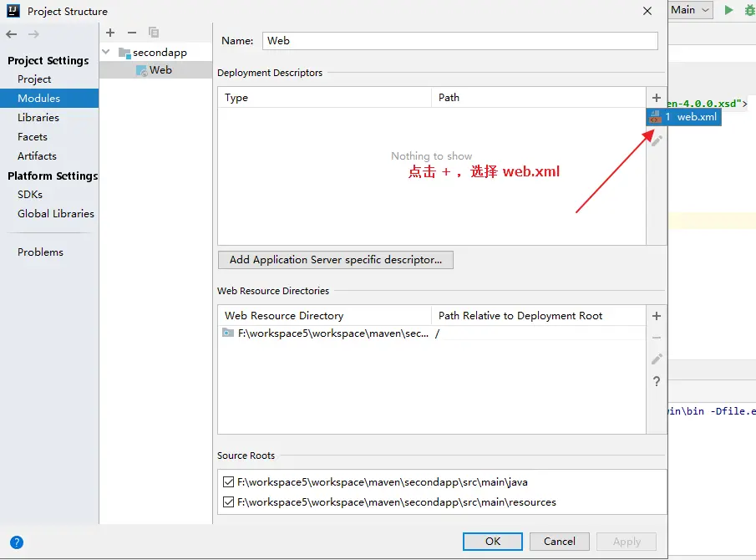Edit the web resource directory with the pencil icon
The width and height of the screenshot is (756, 560).
[x=657, y=359]
